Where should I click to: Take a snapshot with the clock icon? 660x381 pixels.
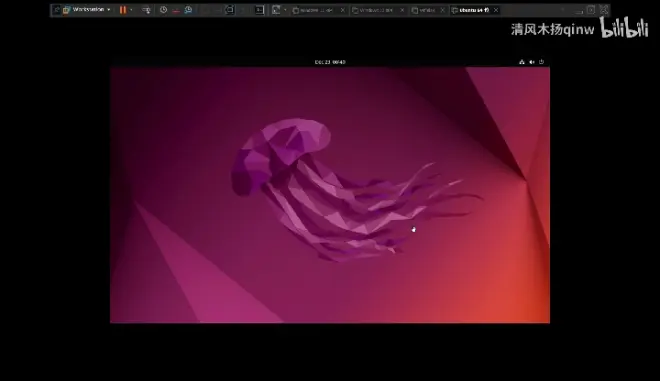click(163, 10)
